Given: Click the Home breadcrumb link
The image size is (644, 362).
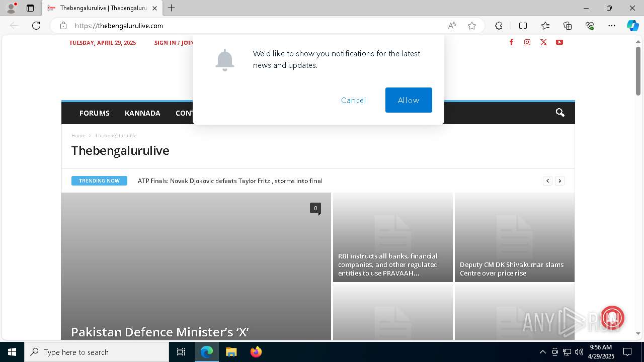Looking at the screenshot, I should pyautogui.click(x=78, y=136).
